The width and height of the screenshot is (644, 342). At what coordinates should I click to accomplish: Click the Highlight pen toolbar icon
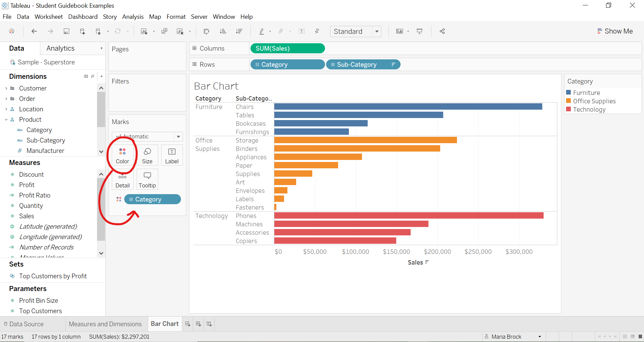coord(262,31)
